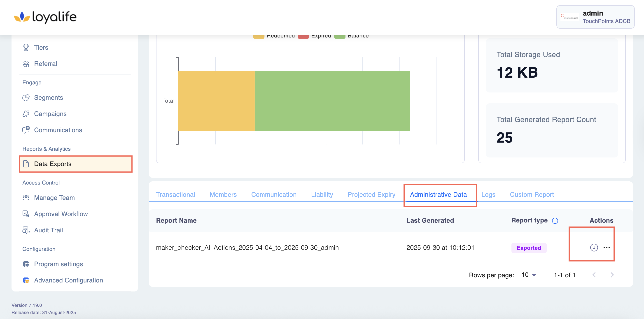Click the Tiers trophy icon in sidebar
The image size is (644, 319).
(x=26, y=47)
